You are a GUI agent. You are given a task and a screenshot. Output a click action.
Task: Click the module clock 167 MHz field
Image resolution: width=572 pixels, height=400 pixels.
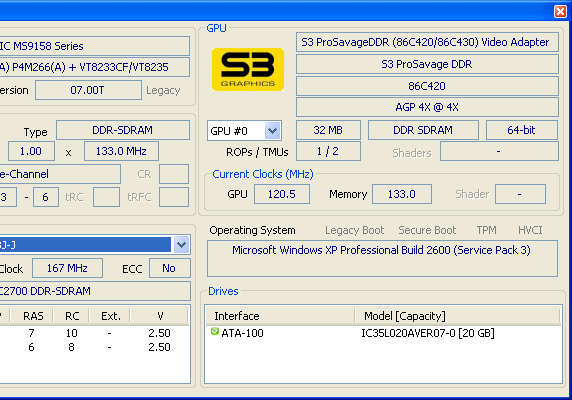pos(67,268)
